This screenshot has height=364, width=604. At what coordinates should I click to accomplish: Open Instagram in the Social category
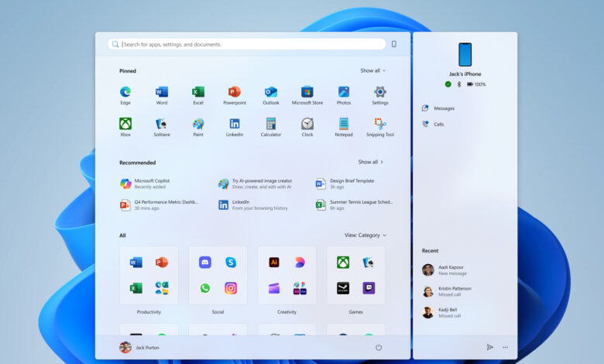click(x=231, y=288)
